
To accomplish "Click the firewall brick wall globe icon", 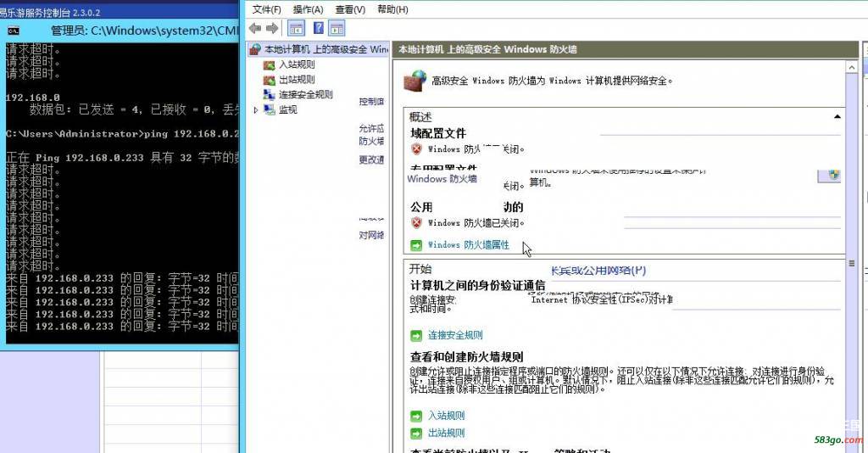I will click(x=415, y=81).
